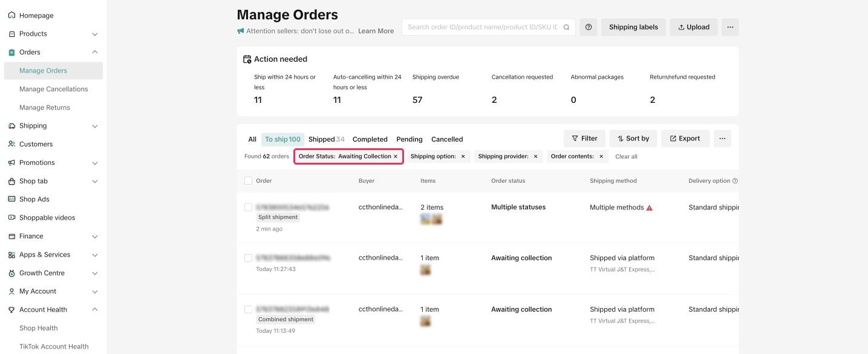This screenshot has height=354, width=868.
Task: Check the Split shipment order checkbox
Action: coord(248,207)
